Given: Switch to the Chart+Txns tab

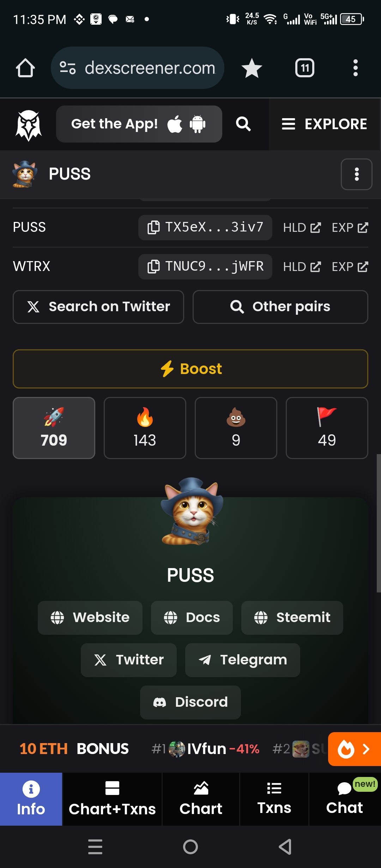Looking at the screenshot, I should (x=112, y=799).
